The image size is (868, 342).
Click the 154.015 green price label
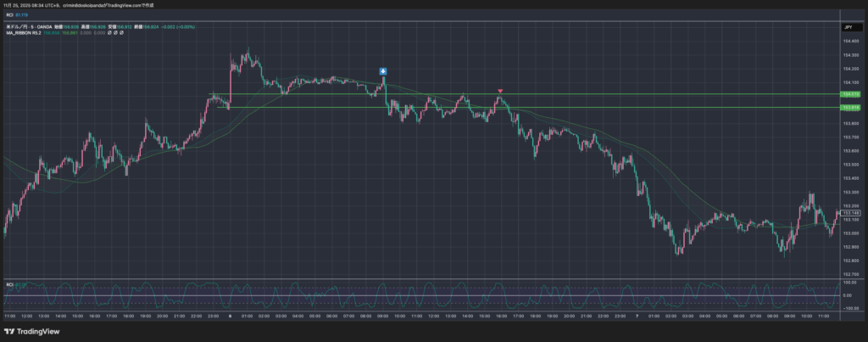point(849,94)
